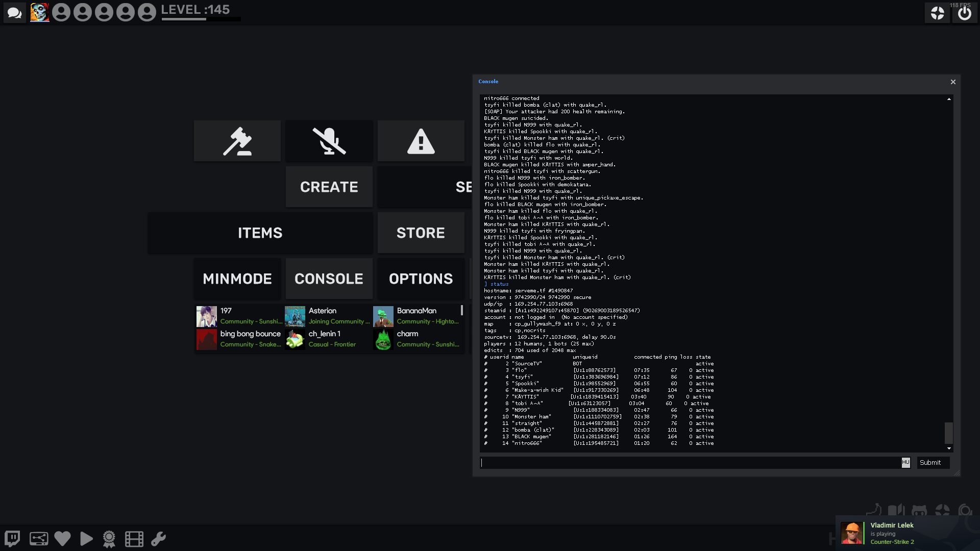Open the STORE menu
The image size is (980, 551).
pyautogui.click(x=421, y=233)
